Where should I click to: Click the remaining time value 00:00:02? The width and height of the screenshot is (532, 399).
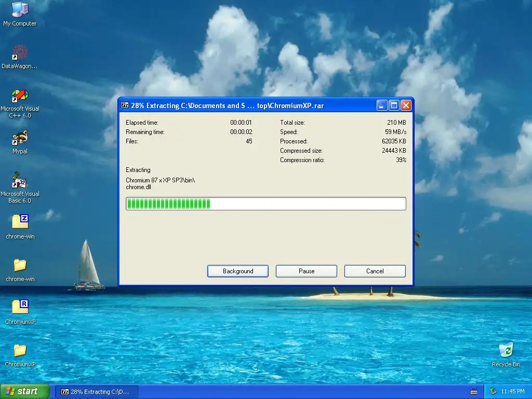click(241, 132)
